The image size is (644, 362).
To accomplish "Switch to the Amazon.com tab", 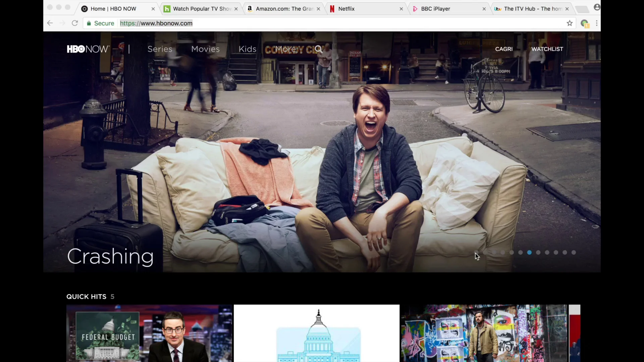I will [284, 9].
